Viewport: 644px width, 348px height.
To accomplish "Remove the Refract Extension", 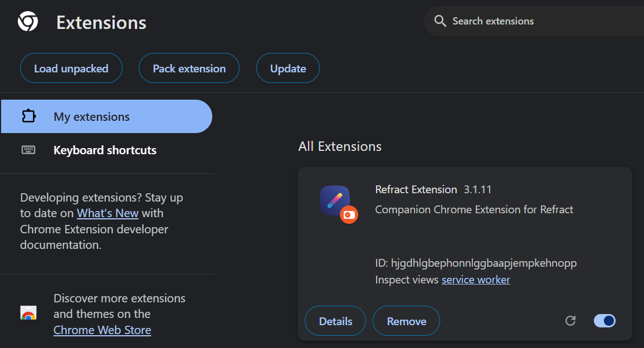I will click(x=406, y=321).
